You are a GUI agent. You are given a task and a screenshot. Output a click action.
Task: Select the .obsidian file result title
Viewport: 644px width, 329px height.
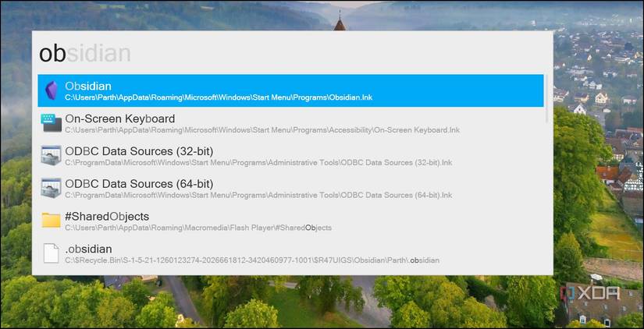pos(88,249)
